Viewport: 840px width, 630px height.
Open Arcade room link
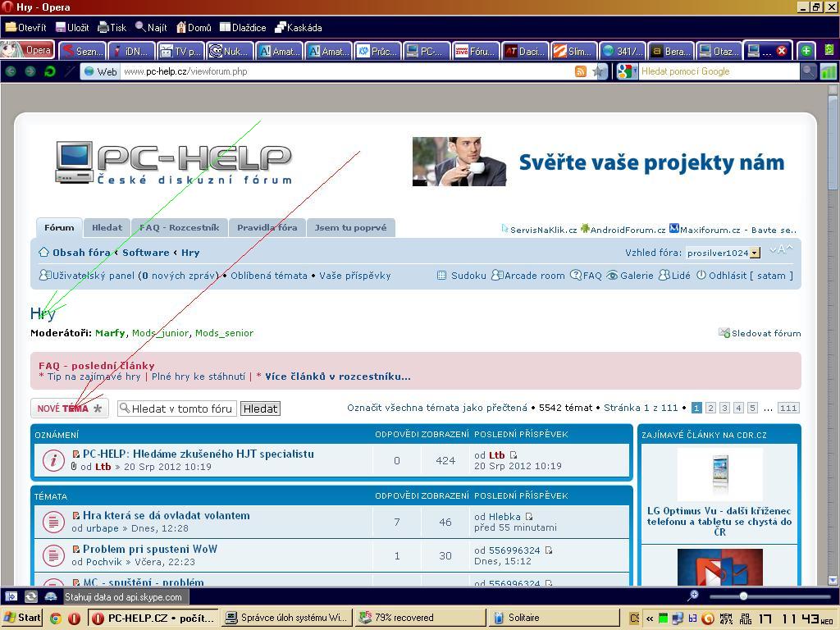click(x=529, y=276)
